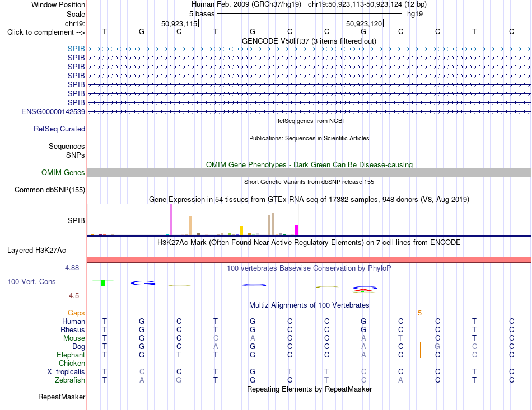
Task: Click the chr19: ruler label
Action: click(x=75, y=23)
